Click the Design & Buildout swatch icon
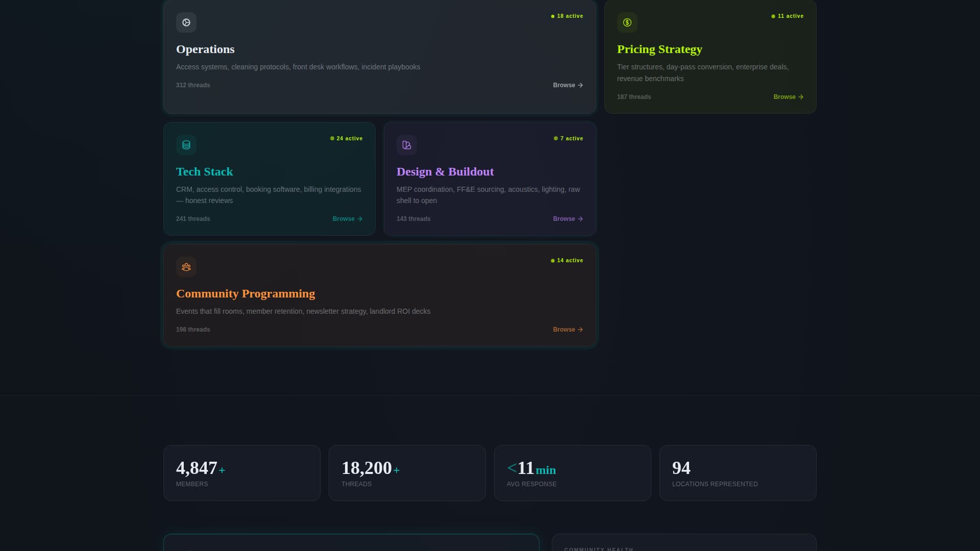Viewport: 980px width, 551px height. 407,145
